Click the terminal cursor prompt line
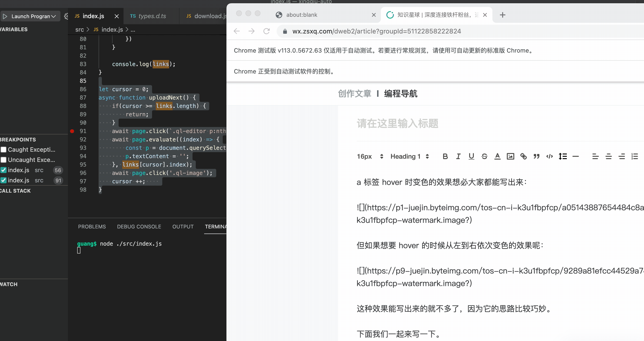The image size is (644, 341). pos(79,251)
